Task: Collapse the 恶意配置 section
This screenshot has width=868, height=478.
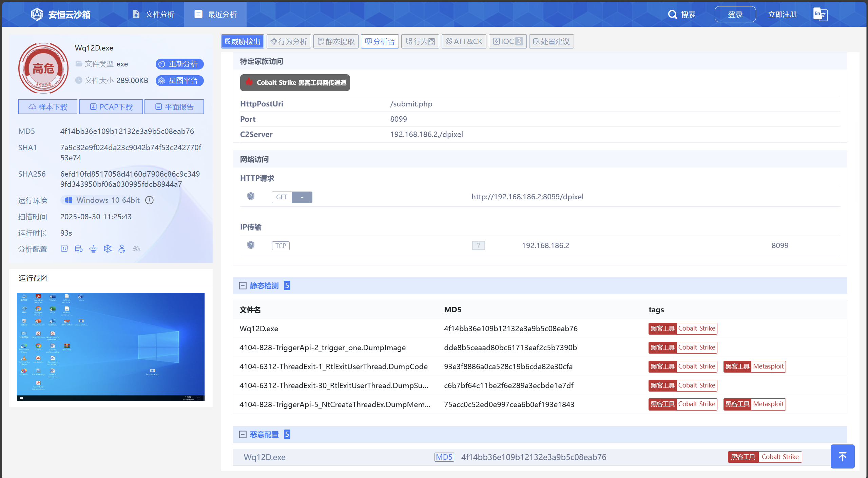Action: point(243,435)
